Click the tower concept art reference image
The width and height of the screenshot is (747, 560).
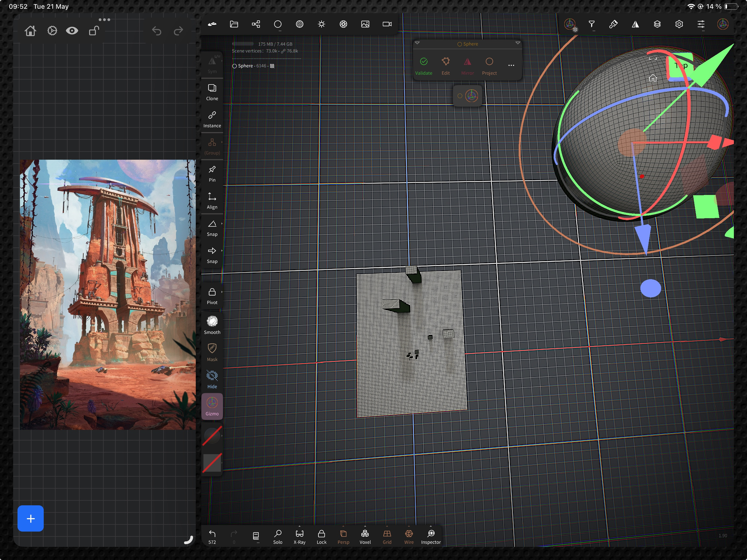click(x=108, y=295)
